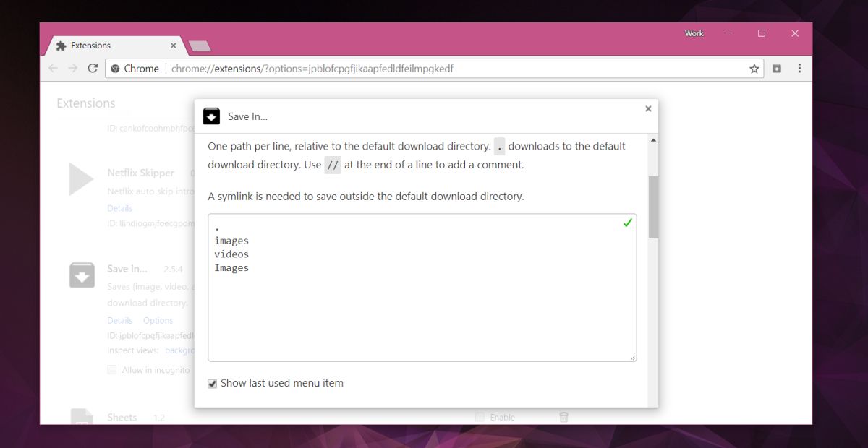Click inside the paths text area
The height and width of the screenshot is (448, 868).
click(x=422, y=288)
